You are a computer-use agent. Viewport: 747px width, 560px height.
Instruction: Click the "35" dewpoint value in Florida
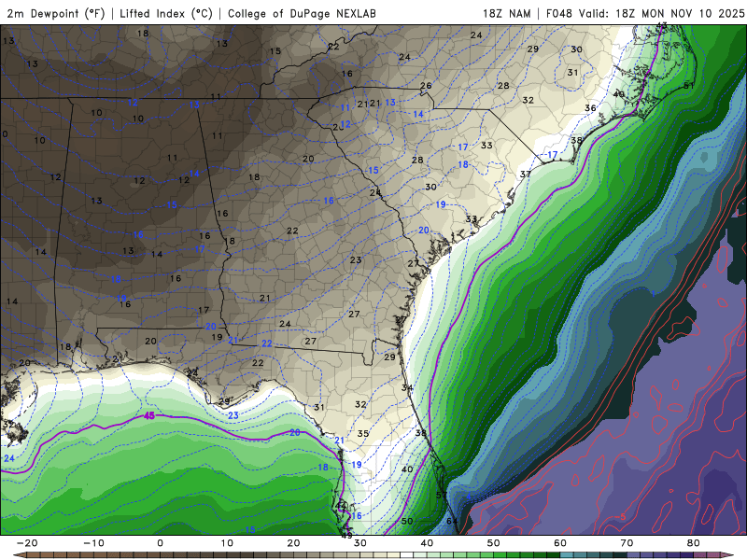tap(363, 433)
